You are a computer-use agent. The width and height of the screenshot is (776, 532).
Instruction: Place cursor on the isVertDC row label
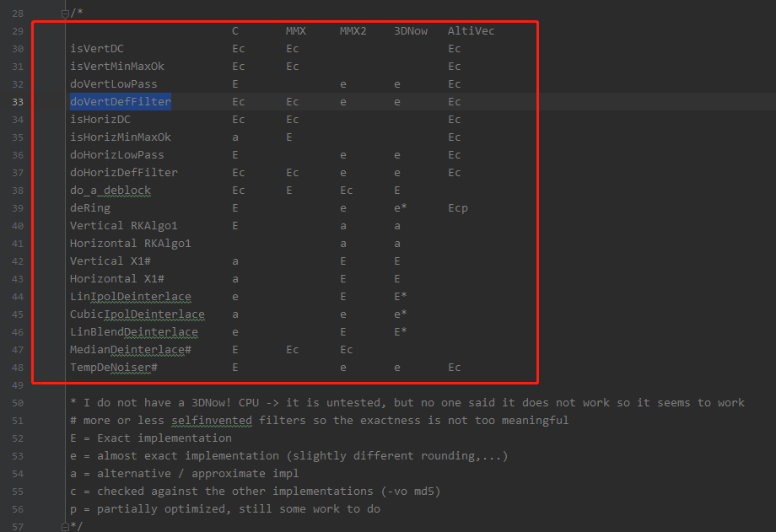97,49
